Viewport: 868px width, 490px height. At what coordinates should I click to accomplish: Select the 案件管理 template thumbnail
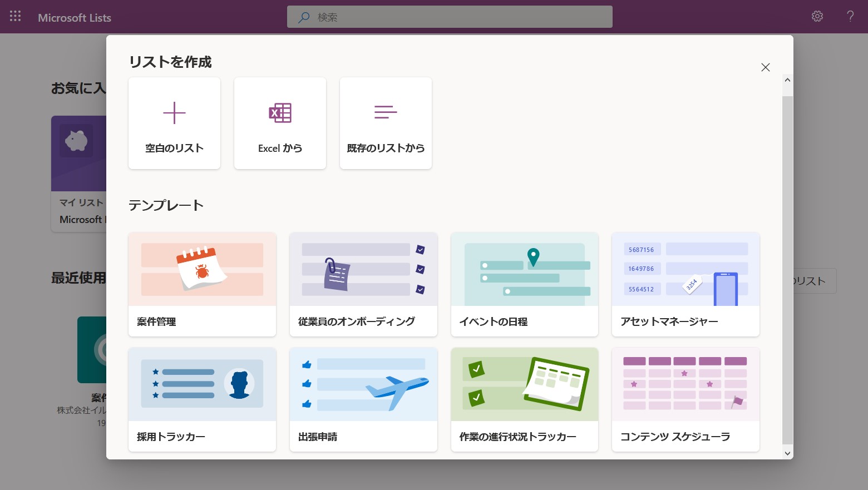coord(202,269)
